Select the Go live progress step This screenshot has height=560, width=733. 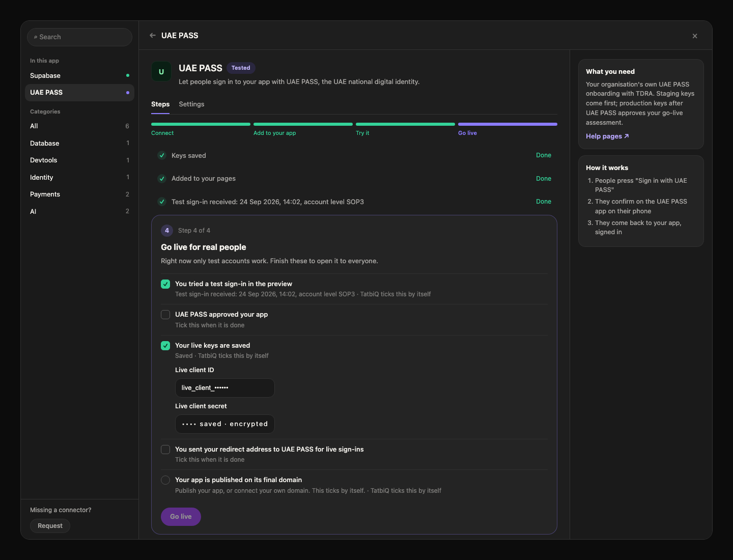508,129
